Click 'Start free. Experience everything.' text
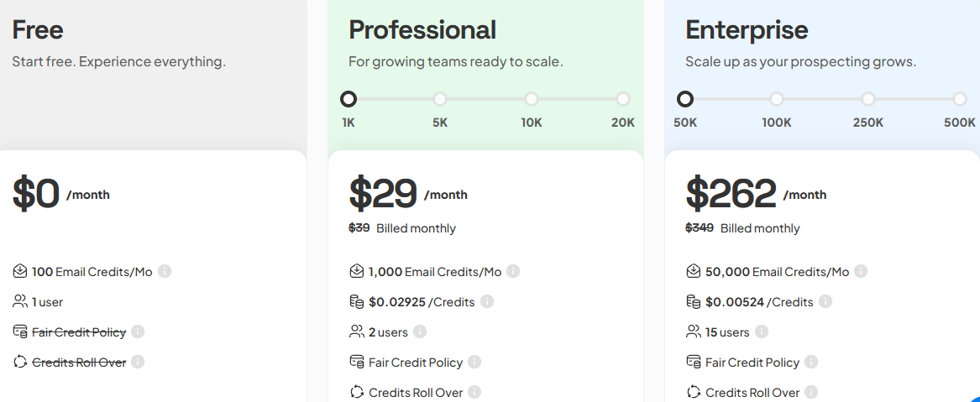 (x=118, y=62)
